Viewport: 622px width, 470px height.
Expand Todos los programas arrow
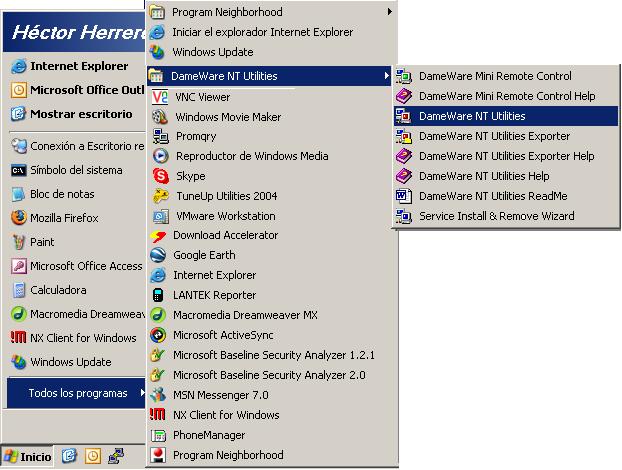click(142, 393)
